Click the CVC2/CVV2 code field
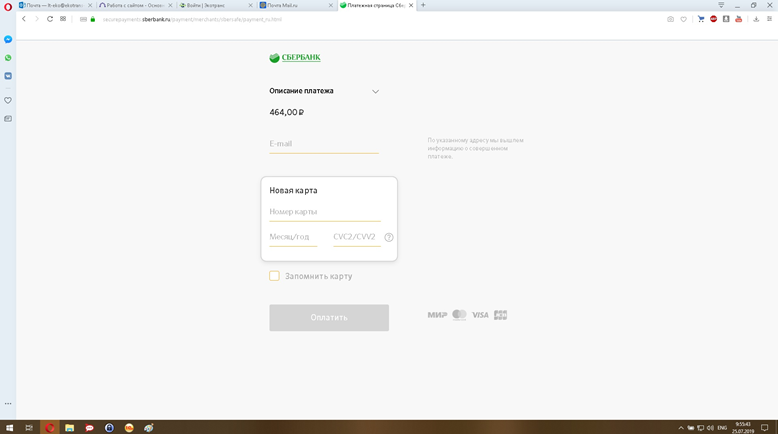The image size is (780, 434). tap(357, 237)
